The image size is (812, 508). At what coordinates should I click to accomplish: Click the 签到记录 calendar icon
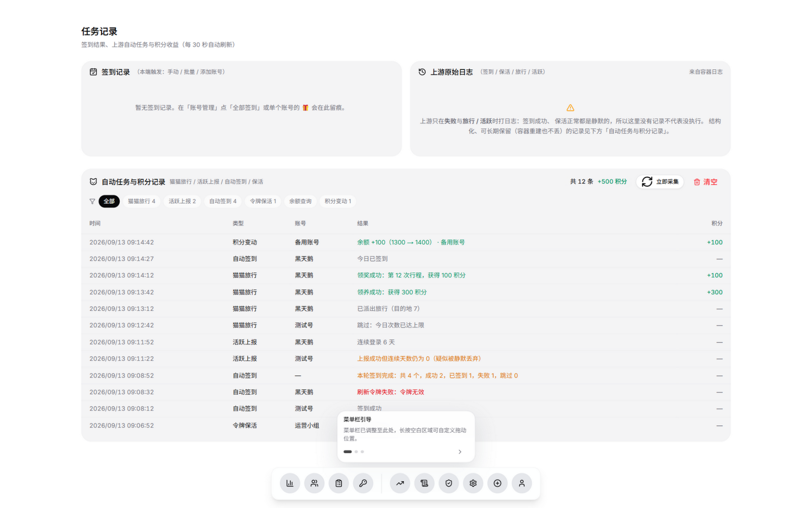pyautogui.click(x=93, y=72)
